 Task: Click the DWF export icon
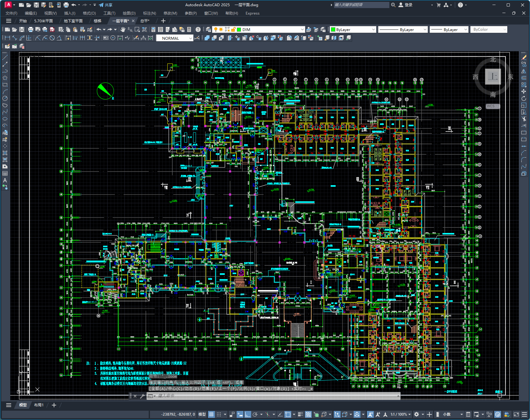[52, 29]
